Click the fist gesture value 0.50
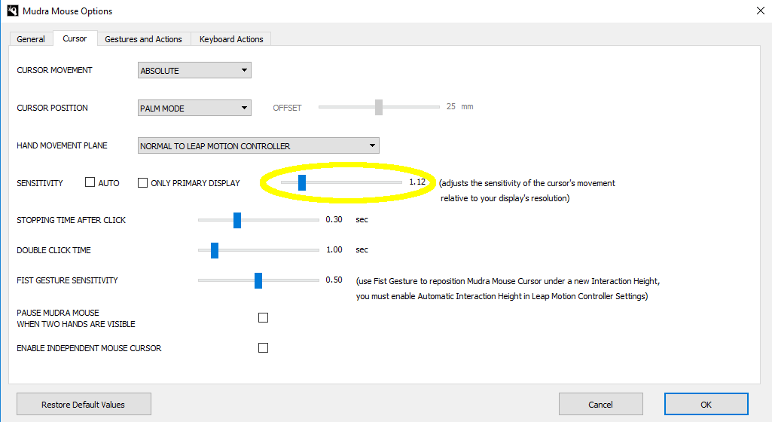 [334, 280]
